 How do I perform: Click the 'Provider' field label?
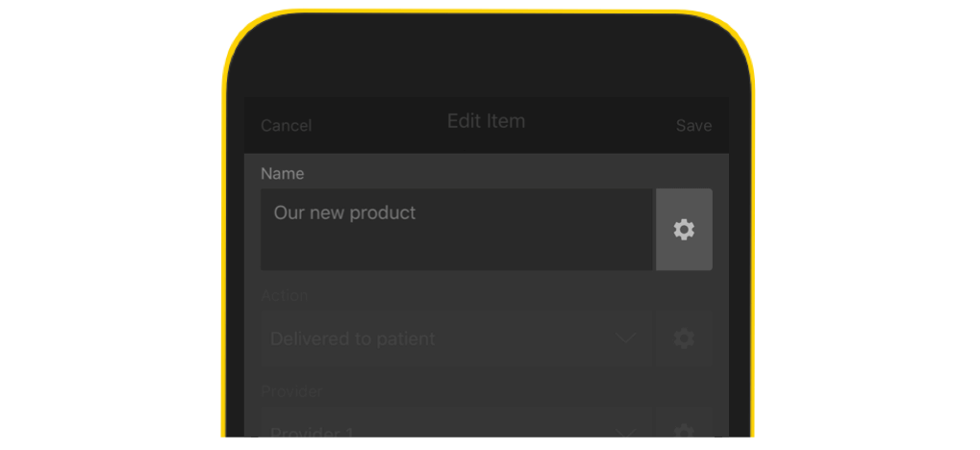tap(290, 391)
